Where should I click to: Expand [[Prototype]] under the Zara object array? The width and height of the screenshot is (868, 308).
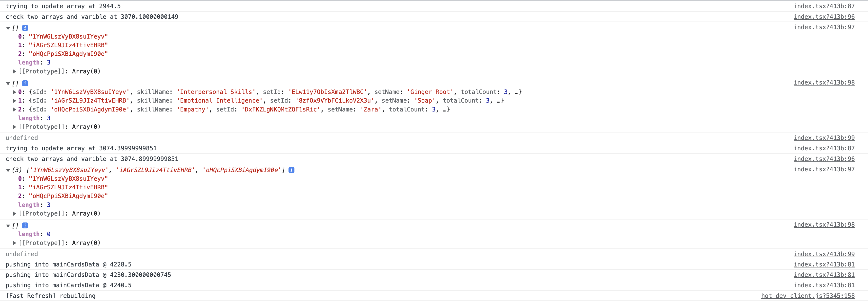tap(15, 127)
